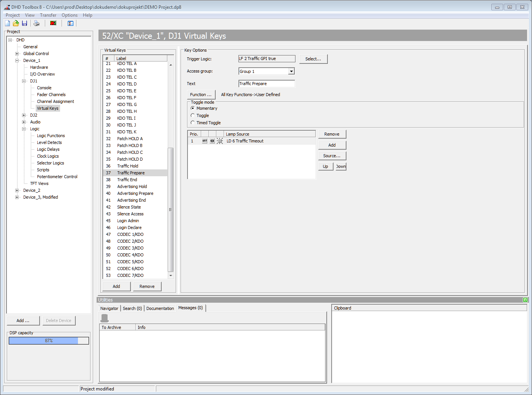Save the project with the disk icon
Screen dimensions: 532x395
24,23
